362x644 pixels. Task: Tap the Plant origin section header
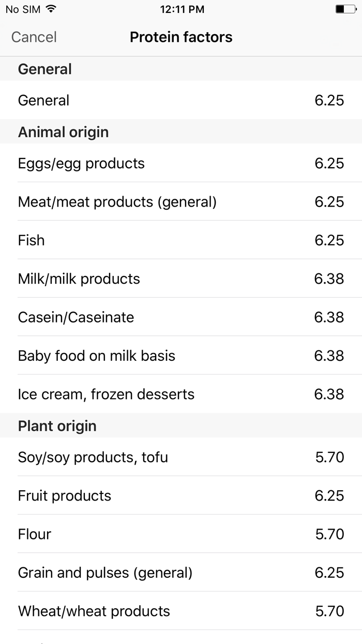(x=57, y=426)
